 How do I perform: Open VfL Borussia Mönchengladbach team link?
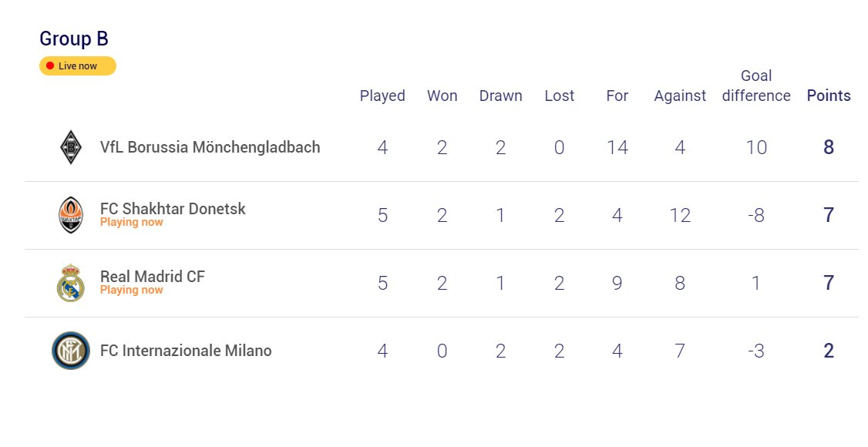pyautogui.click(x=210, y=147)
